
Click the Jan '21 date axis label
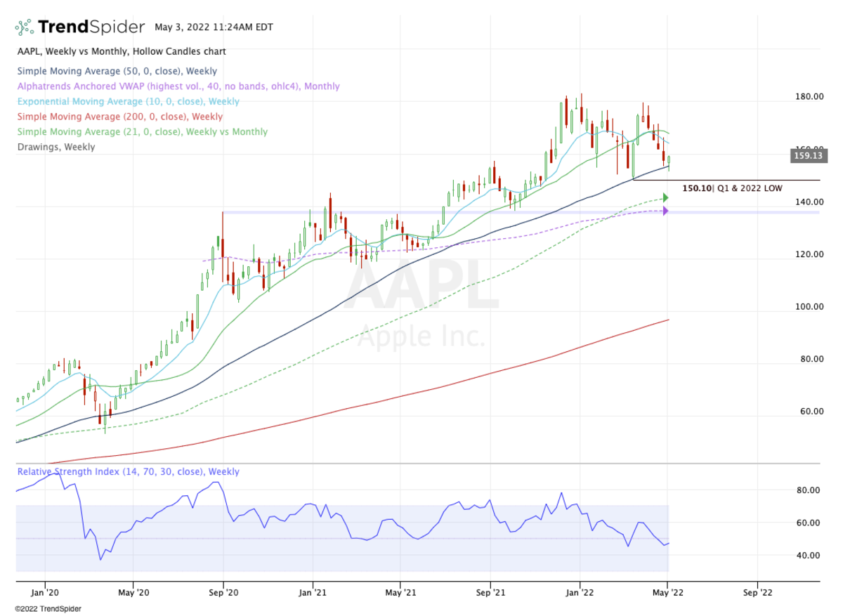tap(313, 592)
